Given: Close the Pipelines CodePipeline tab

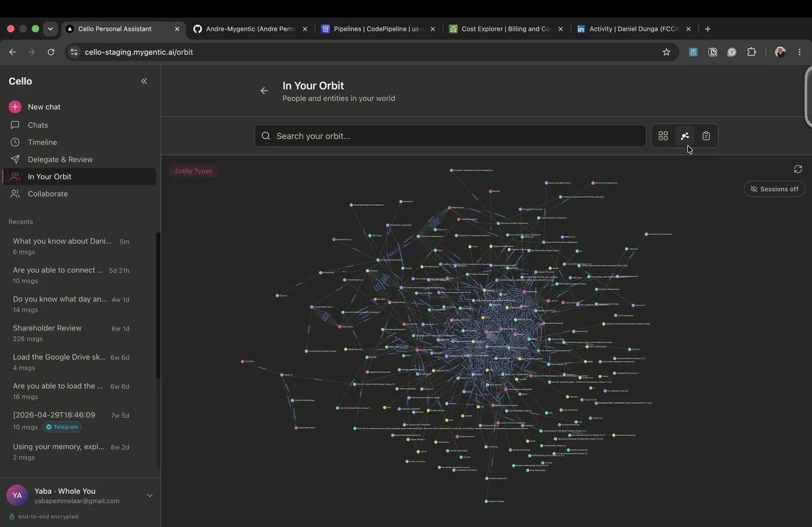Looking at the screenshot, I should pos(433,29).
